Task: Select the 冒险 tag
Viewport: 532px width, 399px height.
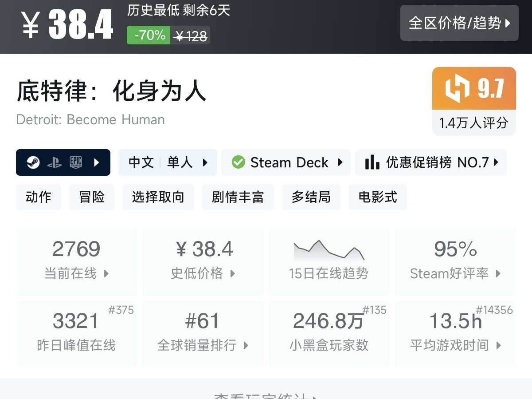Action: point(92,197)
